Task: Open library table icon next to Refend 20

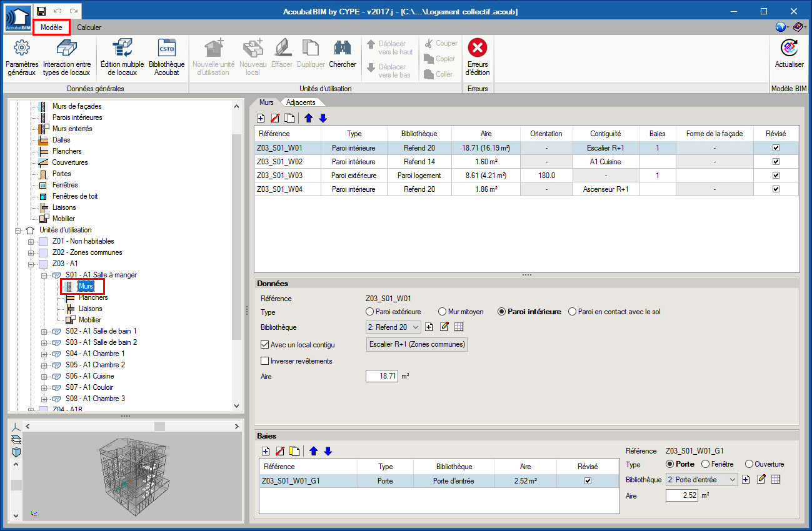Action: pyautogui.click(x=458, y=327)
